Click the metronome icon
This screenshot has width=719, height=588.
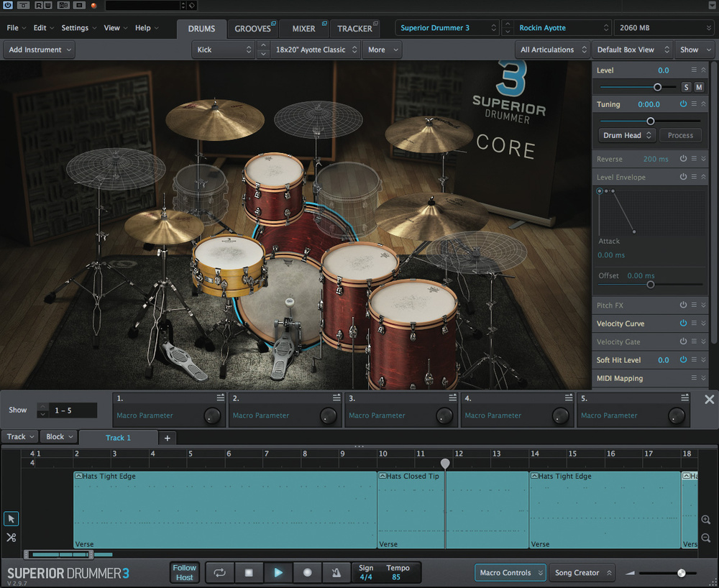[x=335, y=573]
